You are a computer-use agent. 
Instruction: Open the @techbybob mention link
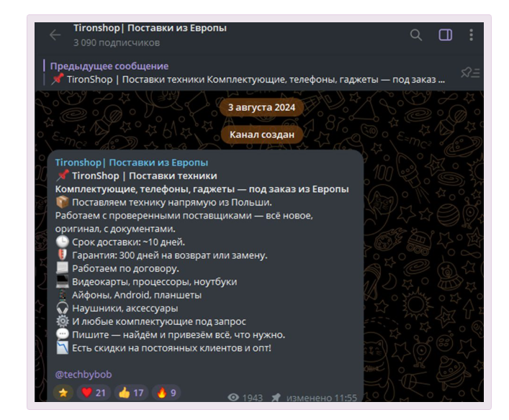click(84, 375)
